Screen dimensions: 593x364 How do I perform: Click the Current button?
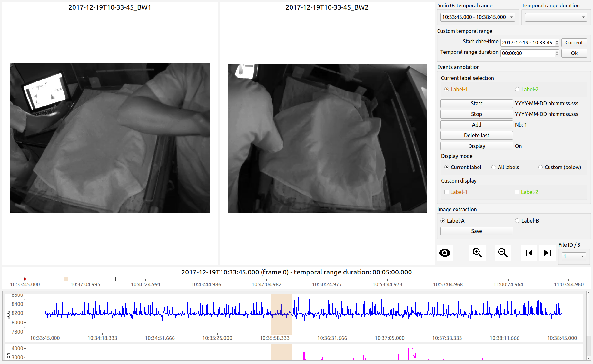tap(574, 43)
